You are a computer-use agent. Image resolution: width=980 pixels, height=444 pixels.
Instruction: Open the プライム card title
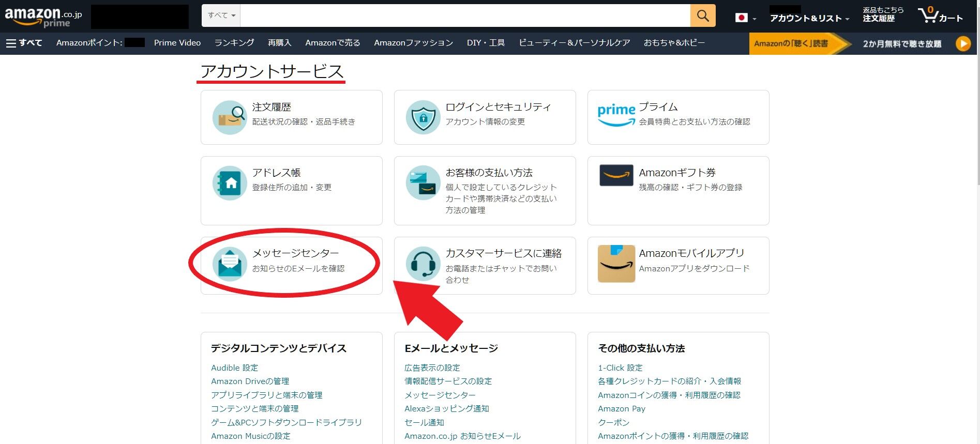coord(658,107)
